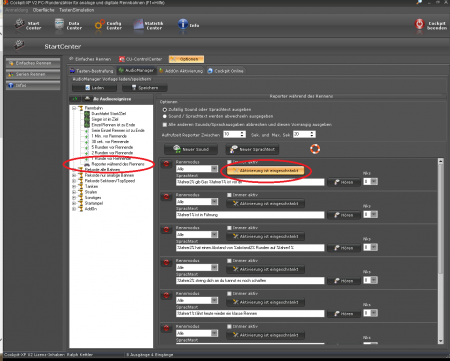Click the small green icon button left of Audioereignisse
450x361 pixels.
(x=75, y=99)
